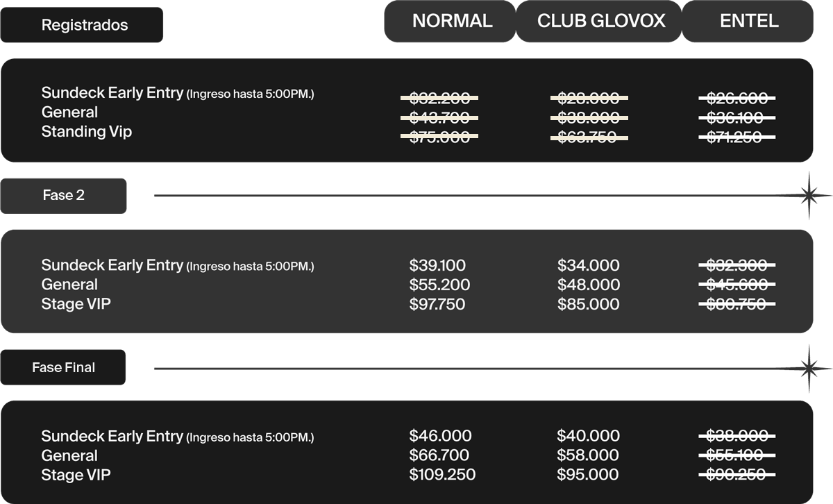Click the $39.100 Normal Sundeck price
The width and height of the screenshot is (833, 504).
pos(437,265)
